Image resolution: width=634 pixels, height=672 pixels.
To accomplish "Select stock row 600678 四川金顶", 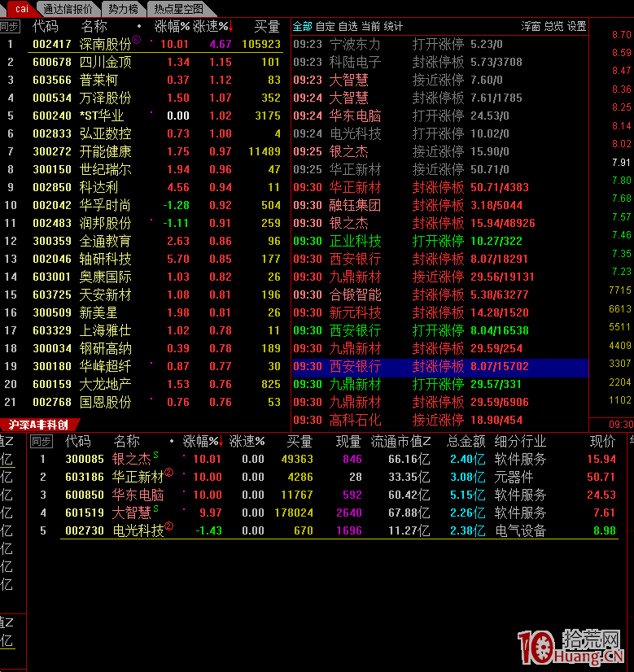I will pyautogui.click(x=142, y=62).
